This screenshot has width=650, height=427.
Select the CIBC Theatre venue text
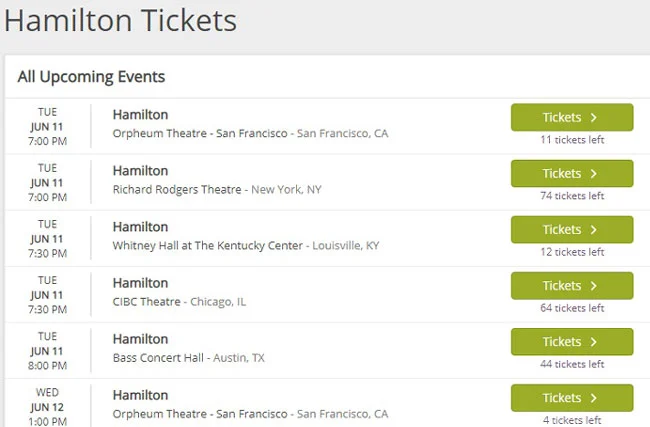147,301
